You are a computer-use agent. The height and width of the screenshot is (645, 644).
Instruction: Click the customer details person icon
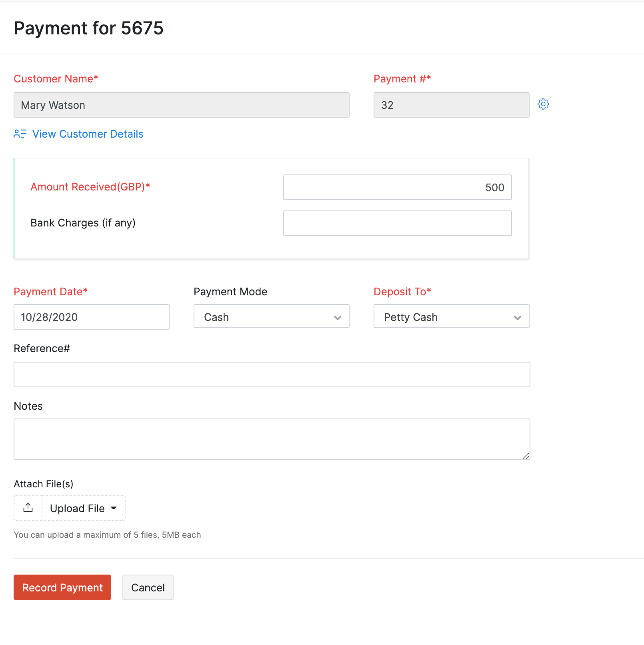pos(20,134)
